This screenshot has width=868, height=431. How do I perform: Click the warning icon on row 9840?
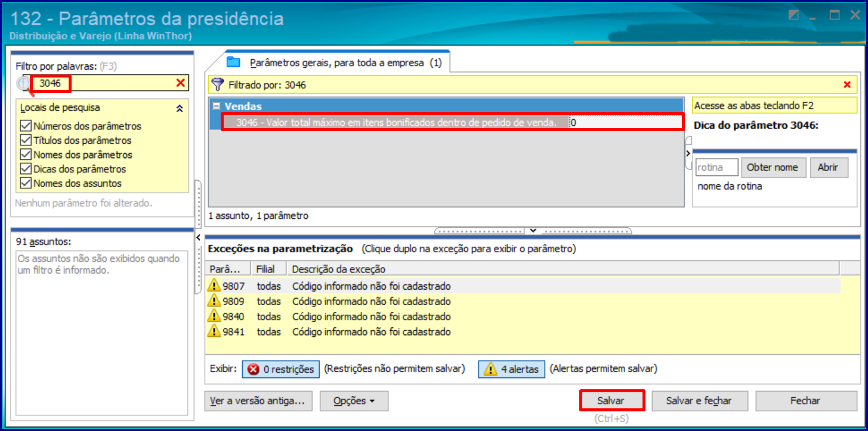click(214, 317)
